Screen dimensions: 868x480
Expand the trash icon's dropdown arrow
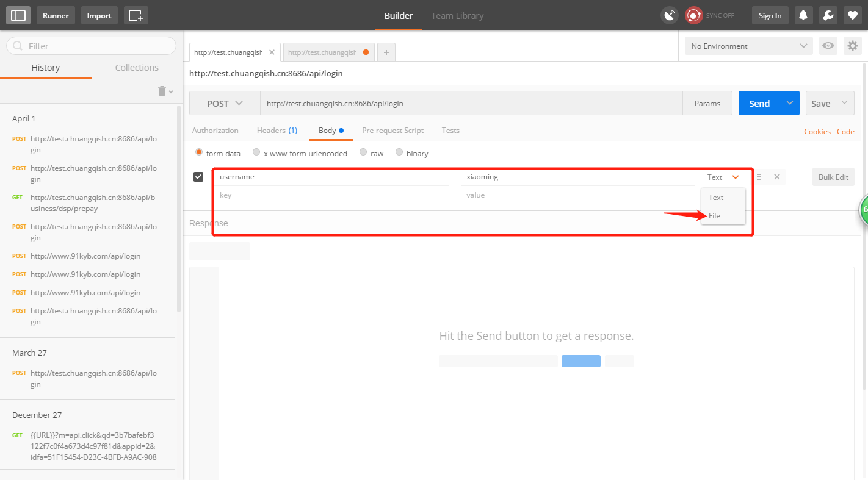coord(171,91)
